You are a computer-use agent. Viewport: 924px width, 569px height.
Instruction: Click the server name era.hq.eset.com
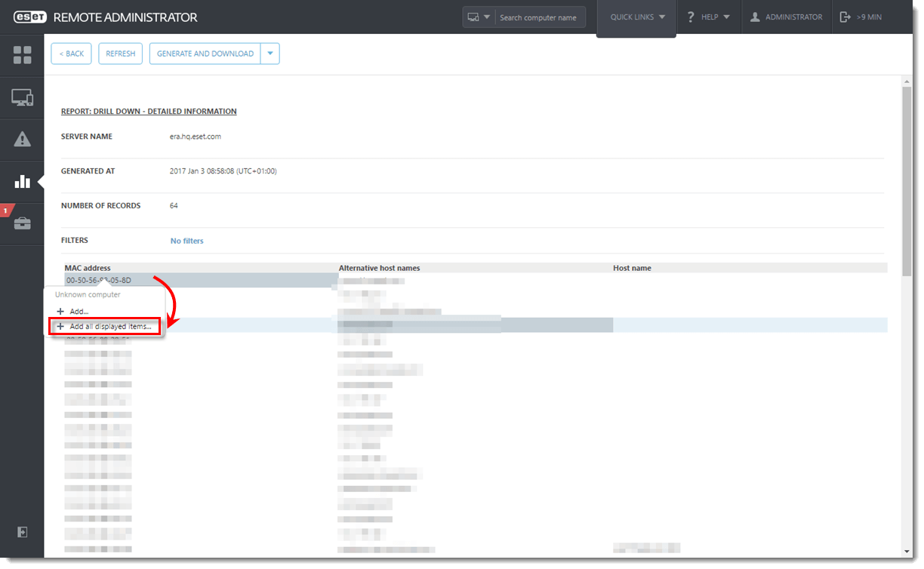(x=196, y=137)
